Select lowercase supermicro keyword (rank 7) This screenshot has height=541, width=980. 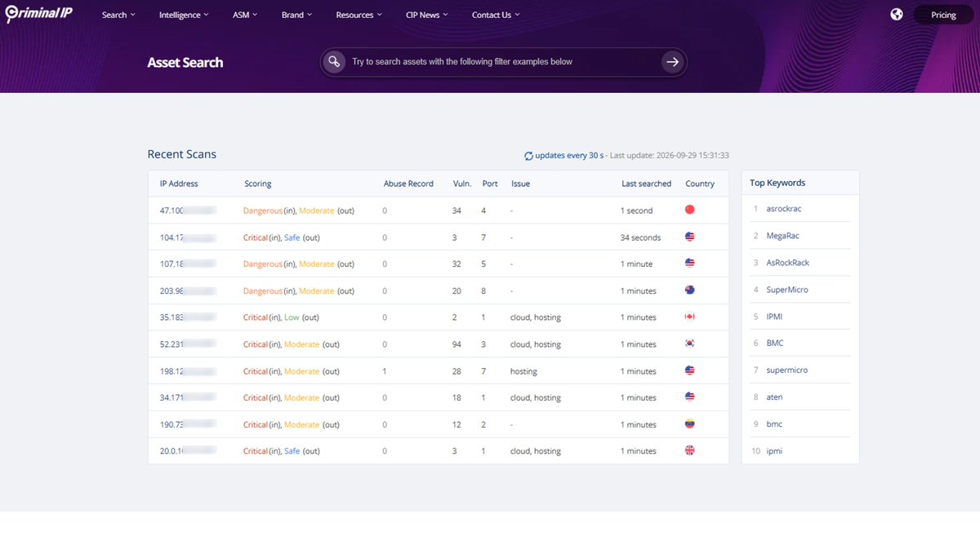click(x=786, y=370)
